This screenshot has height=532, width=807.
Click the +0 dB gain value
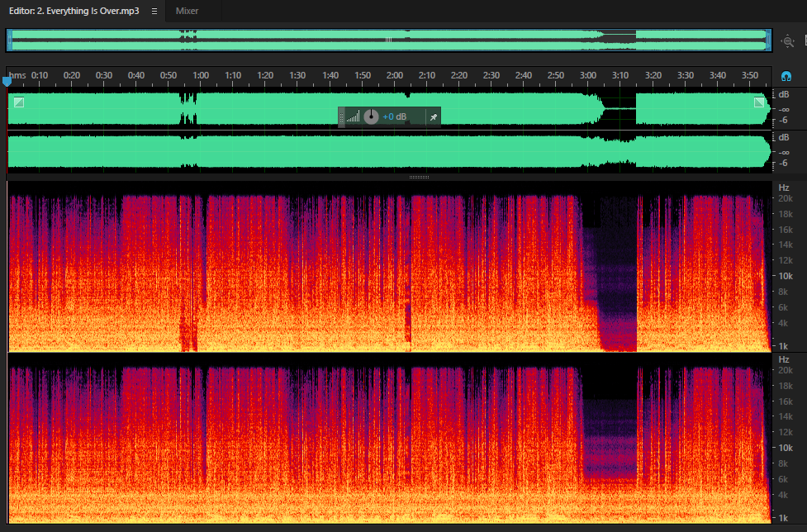[x=395, y=116]
